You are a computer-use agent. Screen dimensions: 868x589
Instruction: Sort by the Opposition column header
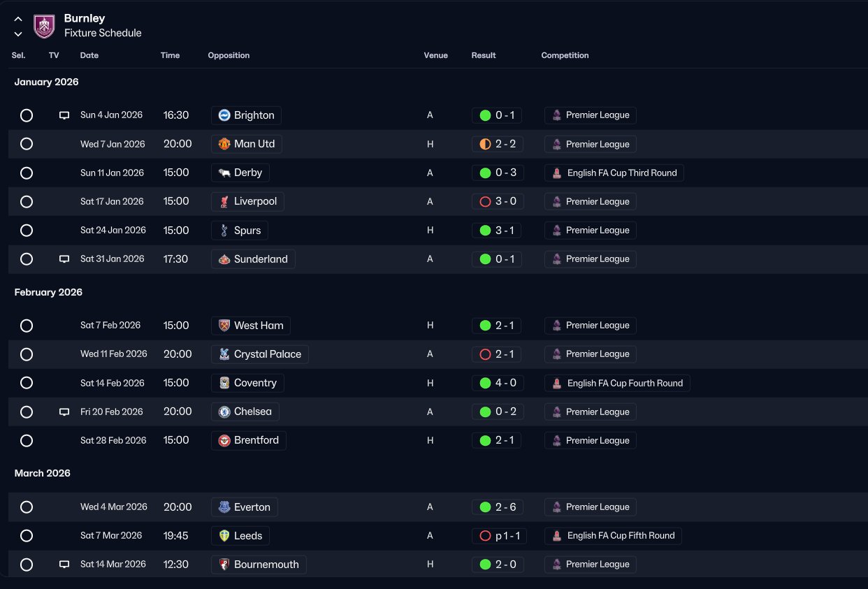coord(229,55)
